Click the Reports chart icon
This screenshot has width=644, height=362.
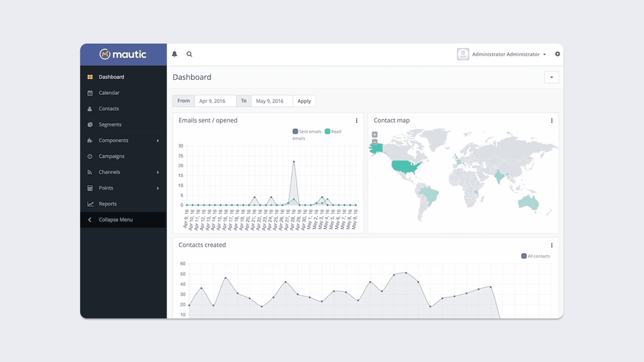click(x=90, y=204)
